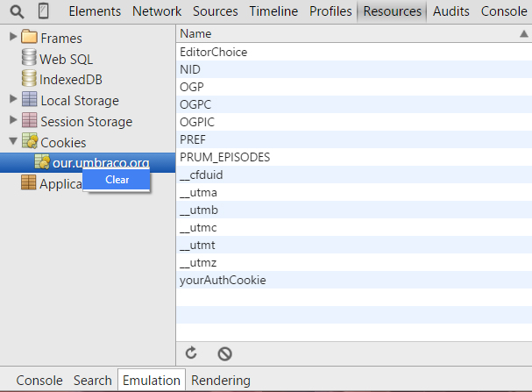
Task: Click the Frames folder icon
Action: [29, 38]
